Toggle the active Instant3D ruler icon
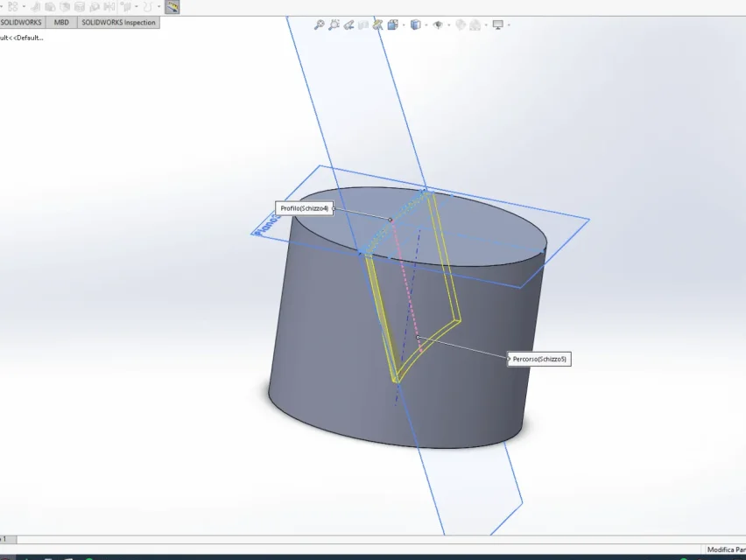The width and height of the screenshot is (746, 560). point(172,7)
